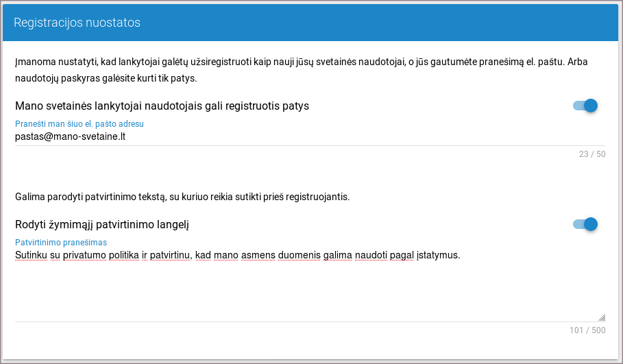The height and width of the screenshot is (364, 623).
Task: Click the 'Galima parodyti patvirtinimo tekstą' description
Action: pyautogui.click(x=182, y=197)
